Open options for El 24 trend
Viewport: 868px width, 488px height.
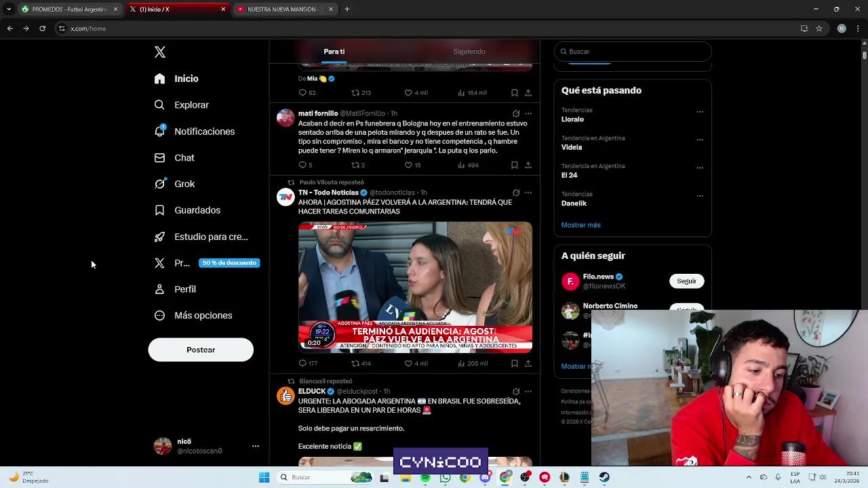[x=700, y=168]
